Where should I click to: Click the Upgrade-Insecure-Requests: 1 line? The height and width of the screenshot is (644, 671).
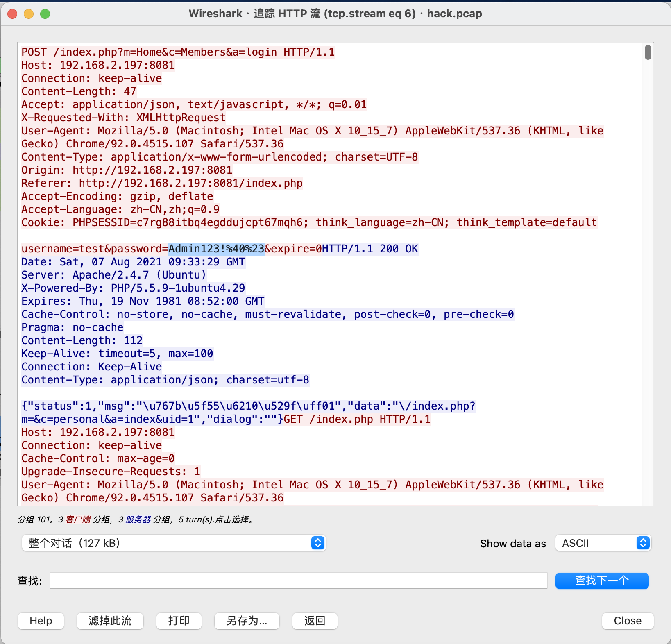point(111,472)
